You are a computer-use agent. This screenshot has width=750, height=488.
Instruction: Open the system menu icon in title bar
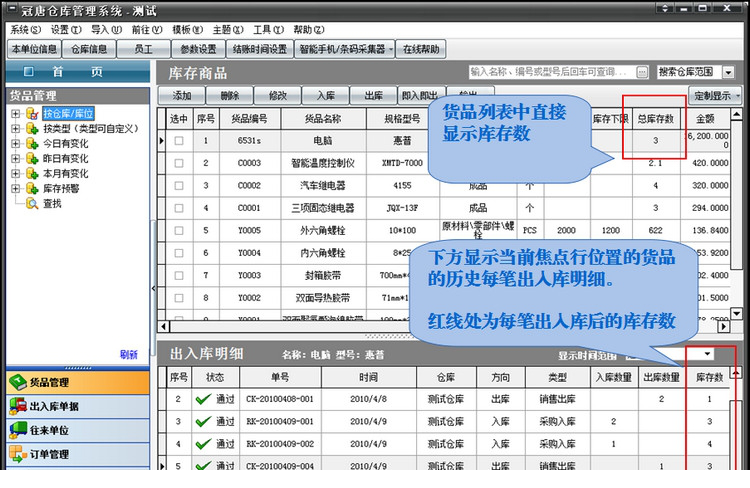(11, 9)
